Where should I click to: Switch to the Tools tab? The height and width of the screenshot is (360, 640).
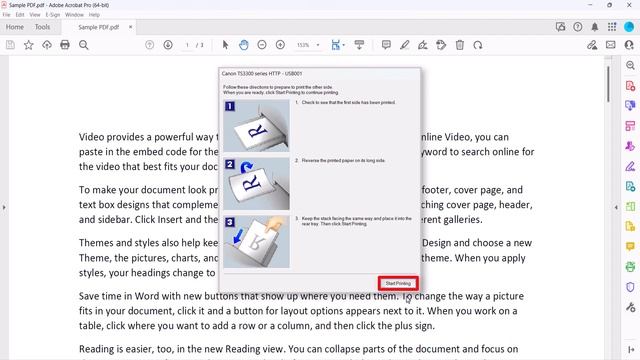pos(42,27)
